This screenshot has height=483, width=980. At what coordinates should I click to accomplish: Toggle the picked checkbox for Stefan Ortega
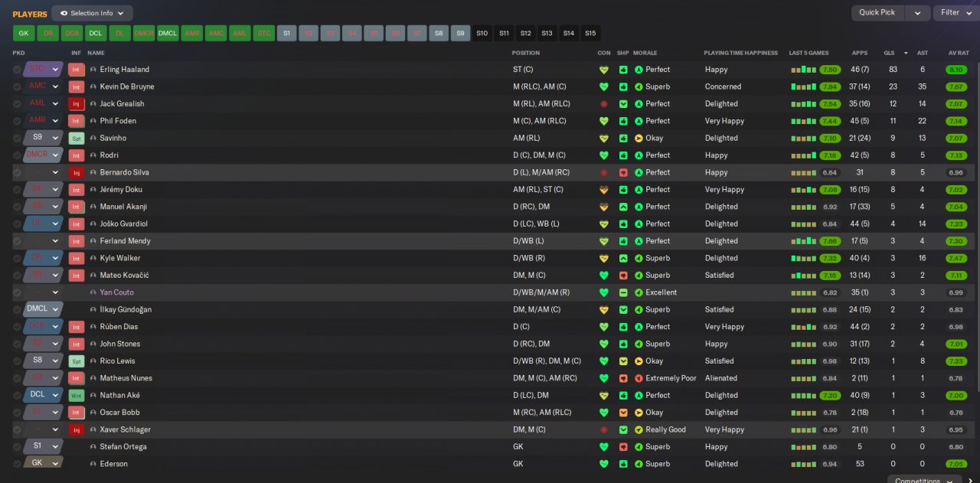tap(17, 447)
